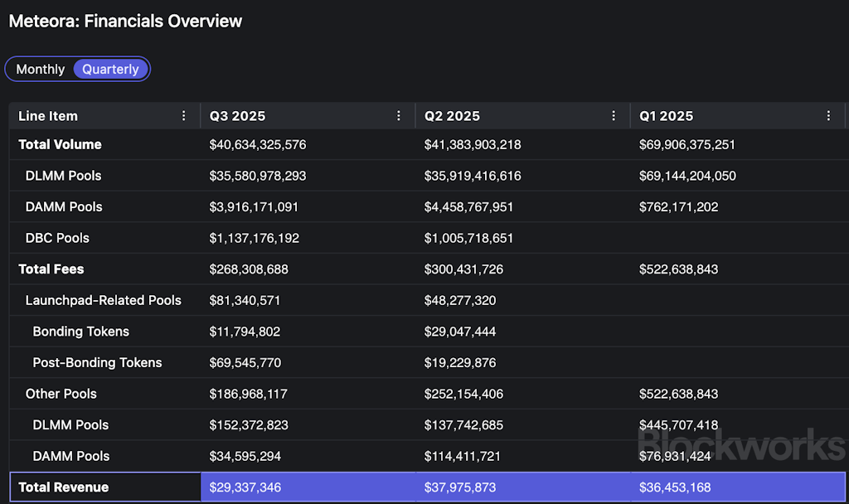The image size is (849, 504).
Task: Select the Other Pools row label
Action: coord(61,394)
